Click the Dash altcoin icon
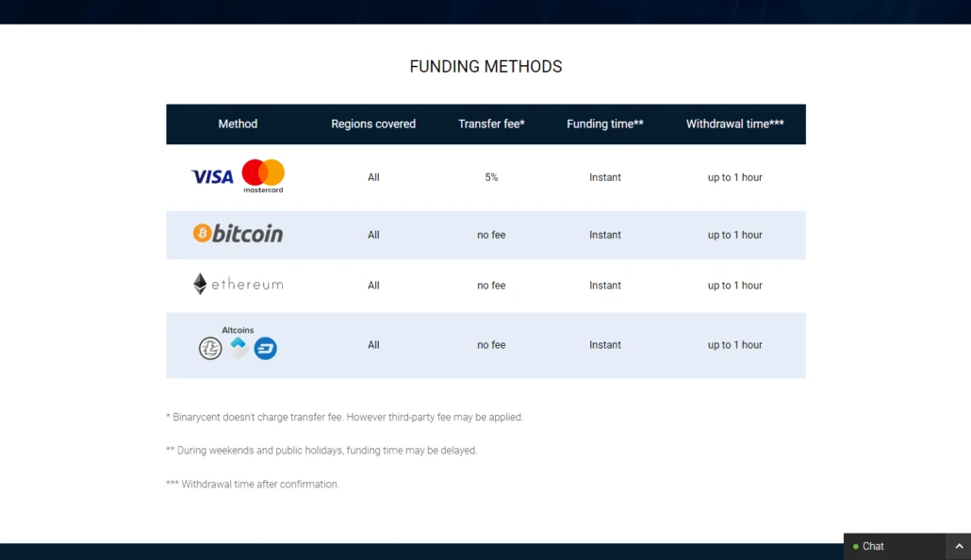971x560 pixels. (x=266, y=348)
